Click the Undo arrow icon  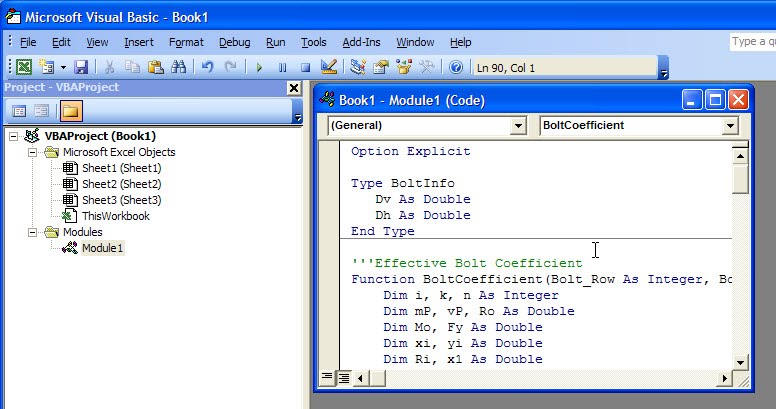(x=207, y=67)
